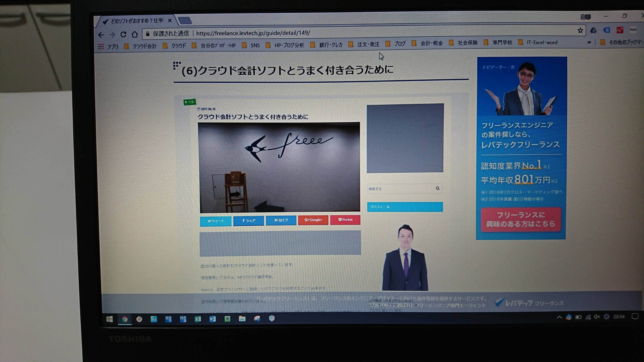
Task: Click the red Pocket button
Action: (x=345, y=220)
